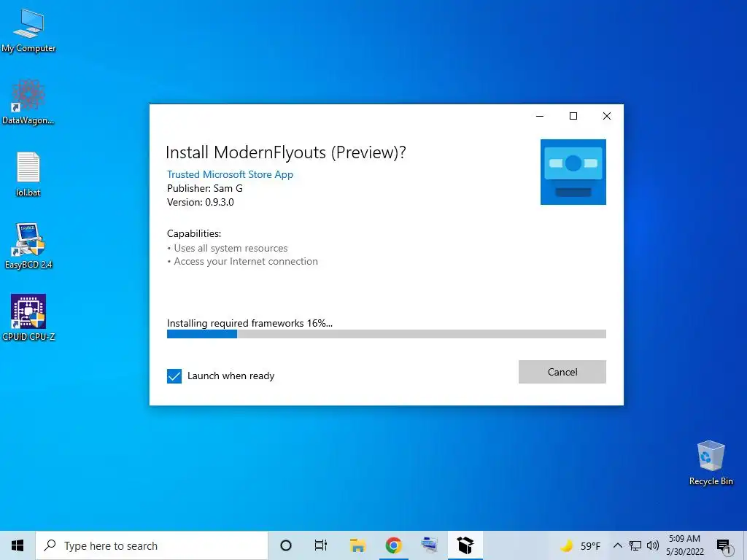Open network status tray icon
Screen dimensions: 747x560
click(x=635, y=545)
